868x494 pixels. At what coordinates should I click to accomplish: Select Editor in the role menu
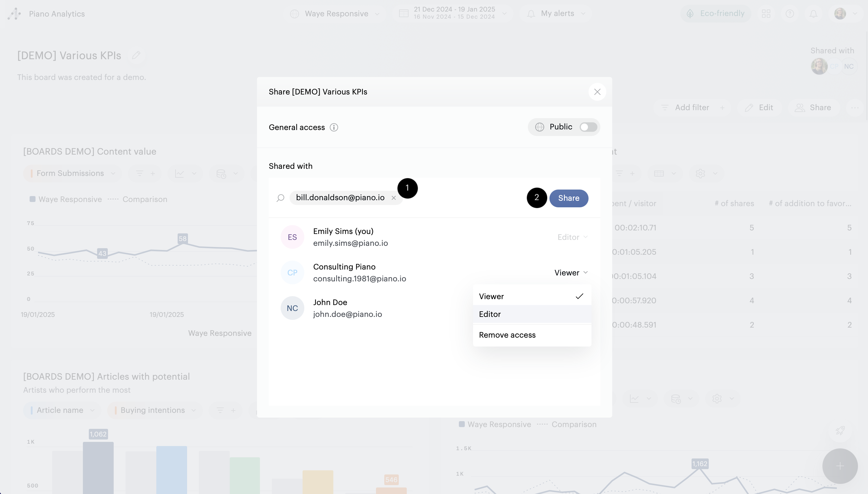point(531,314)
